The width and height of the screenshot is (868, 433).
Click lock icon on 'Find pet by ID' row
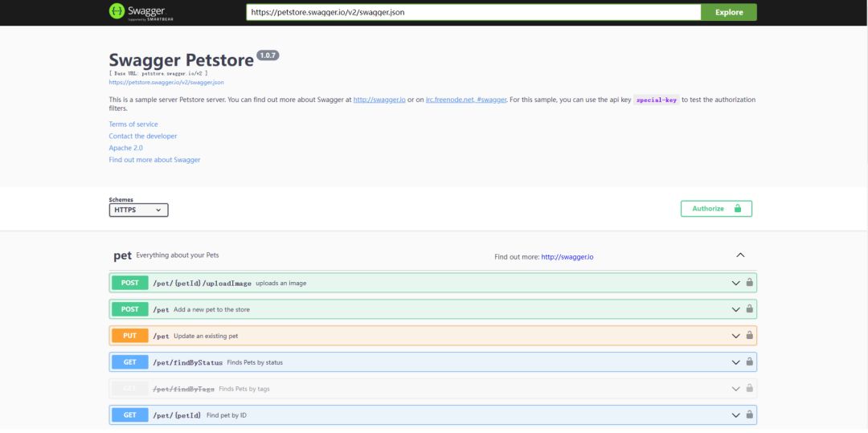tap(750, 415)
